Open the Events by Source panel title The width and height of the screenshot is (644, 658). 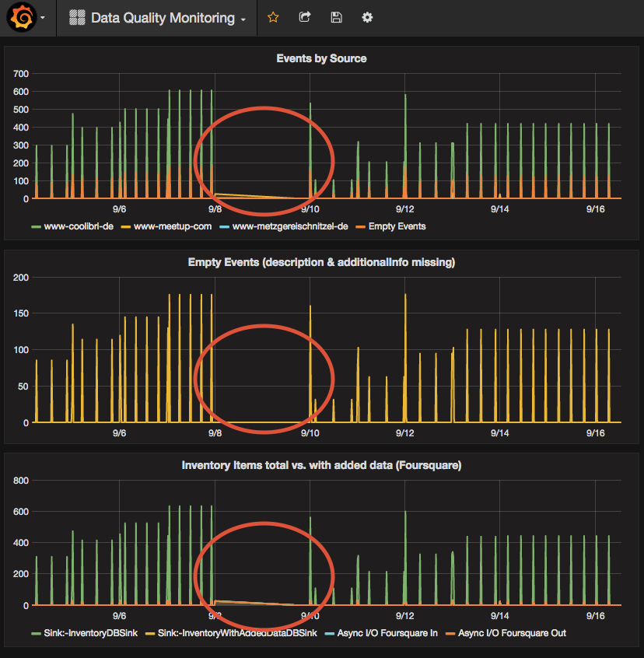[321, 58]
